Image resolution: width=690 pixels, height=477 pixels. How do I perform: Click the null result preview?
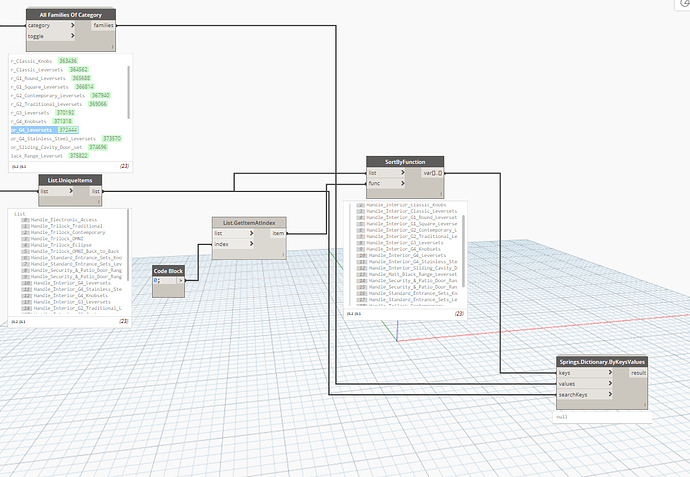point(562,417)
